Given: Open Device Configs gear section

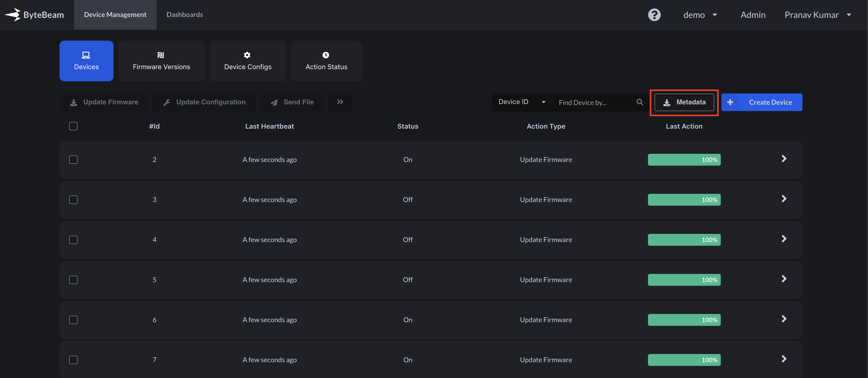Looking at the screenshot, I should tap(248, 61).
